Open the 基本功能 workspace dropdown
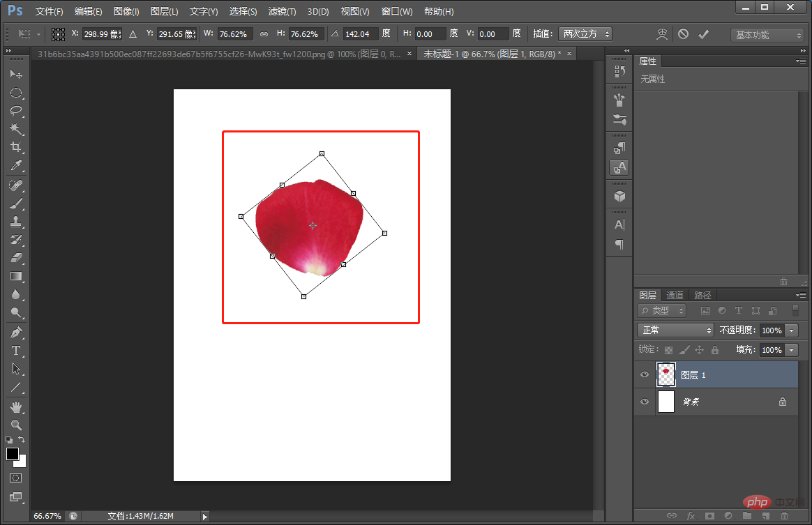 (x=767, y=35)
